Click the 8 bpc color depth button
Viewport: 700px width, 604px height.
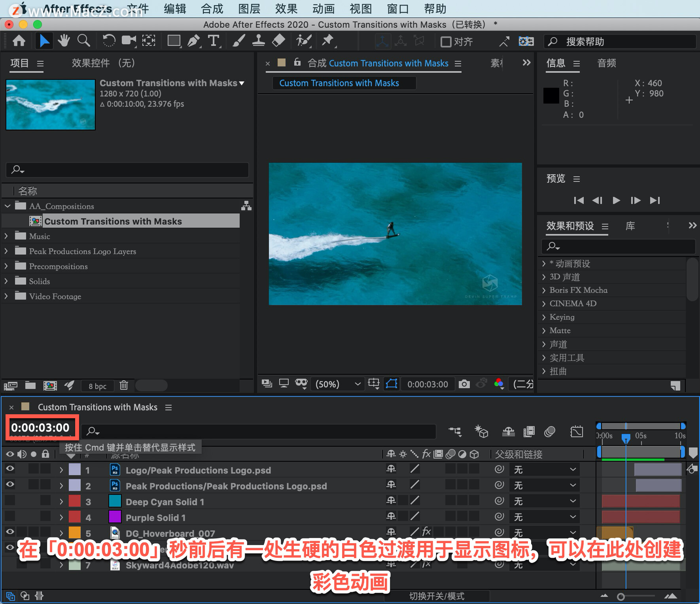pos(97,386)
